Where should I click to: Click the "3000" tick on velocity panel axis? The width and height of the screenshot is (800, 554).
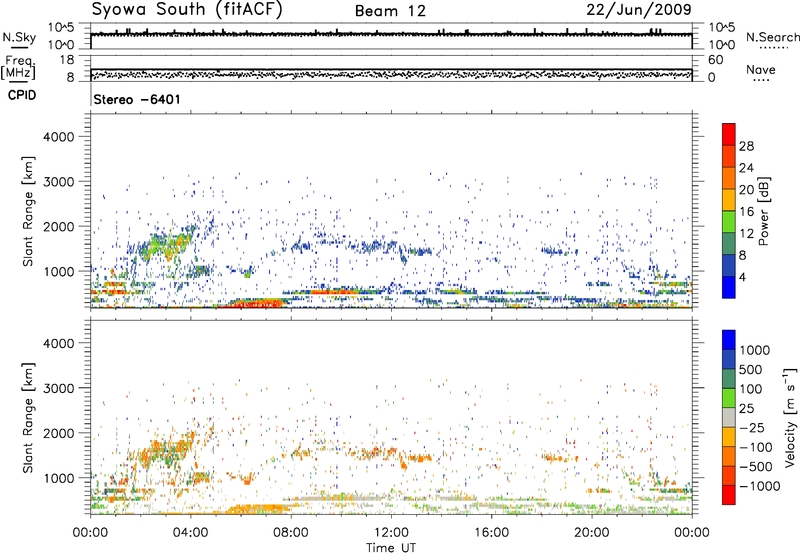click(58, 388)
